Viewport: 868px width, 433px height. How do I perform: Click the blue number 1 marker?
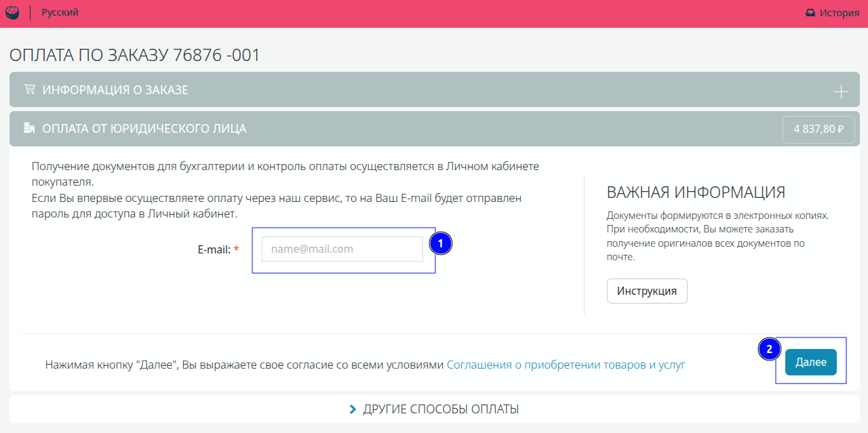point(440,244)
